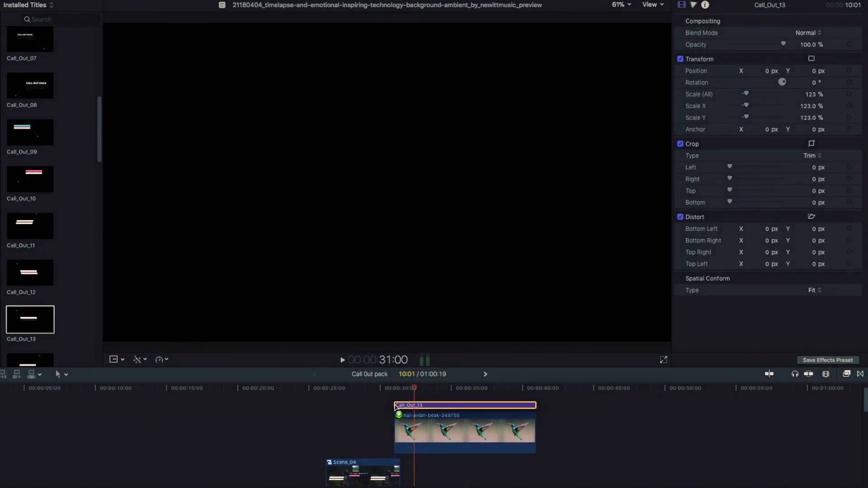Click Save Effects Preset button

[828, 360]
